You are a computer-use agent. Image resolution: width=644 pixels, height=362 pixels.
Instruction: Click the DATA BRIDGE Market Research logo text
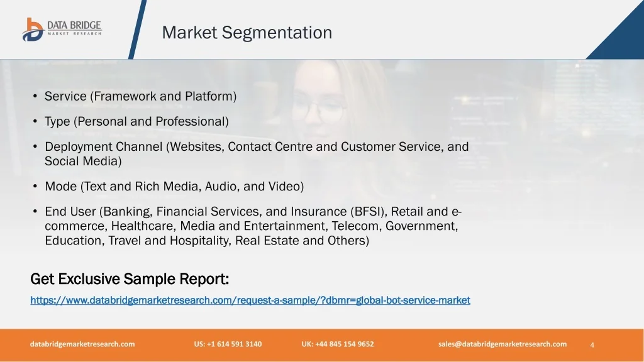[x=74, y=28]
